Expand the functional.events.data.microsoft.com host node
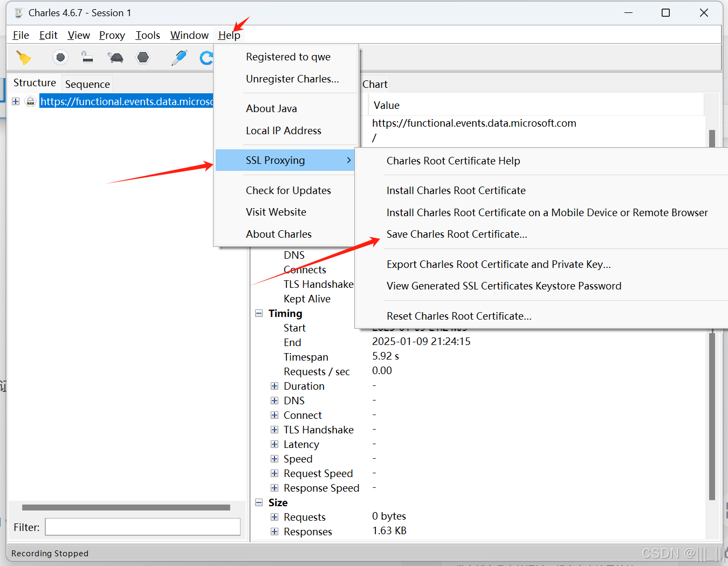 [x=16, y=101]
